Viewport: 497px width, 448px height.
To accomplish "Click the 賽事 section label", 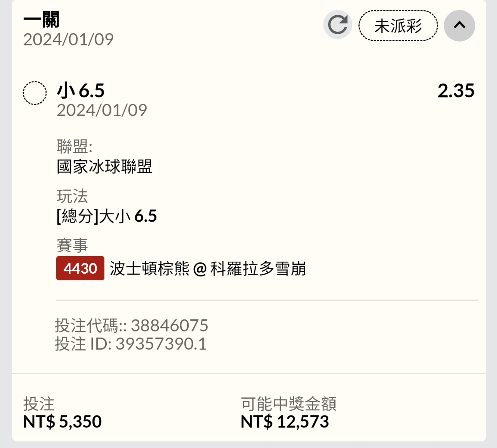I will coord(72,245).
